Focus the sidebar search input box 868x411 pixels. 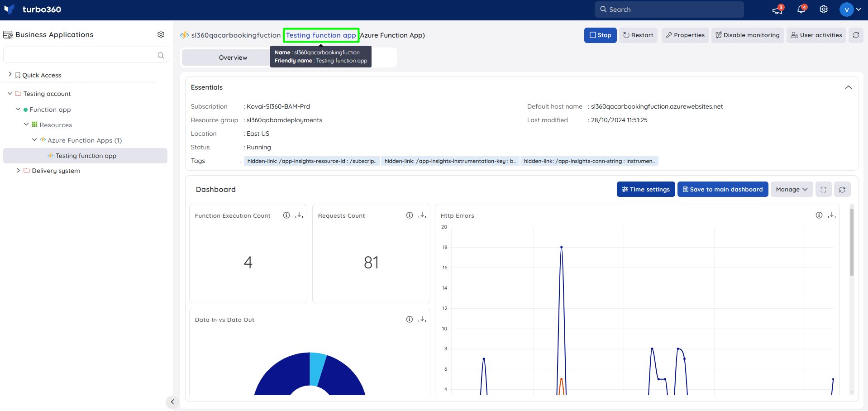pyautogui.click(x=86, y=55)
